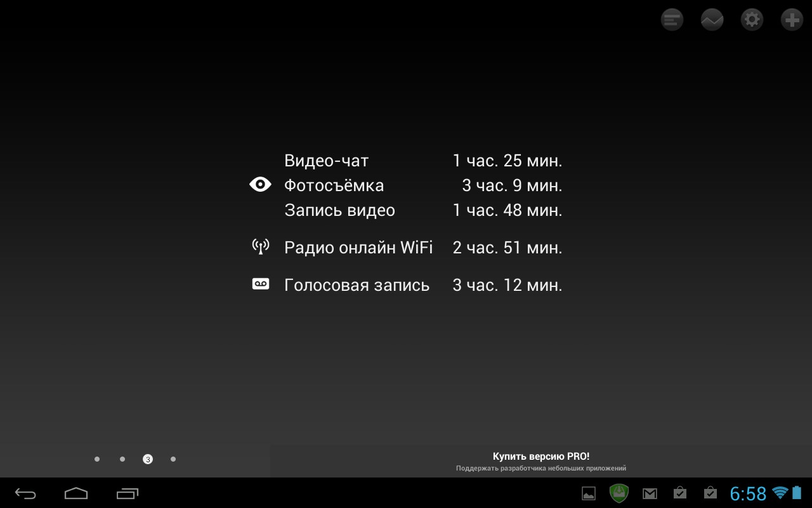Tap the Голосовая запись entry
This screenshot has width=812, height=508.
(422, 285)
